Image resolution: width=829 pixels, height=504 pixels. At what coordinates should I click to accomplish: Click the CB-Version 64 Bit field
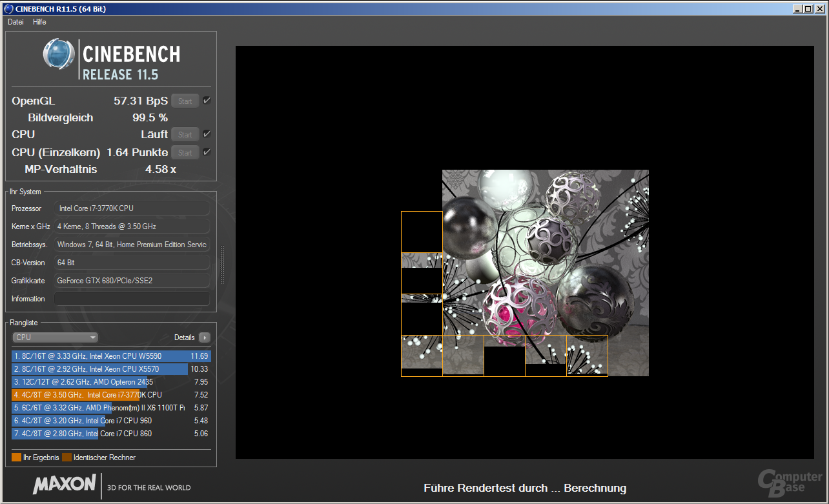point(132,263)
